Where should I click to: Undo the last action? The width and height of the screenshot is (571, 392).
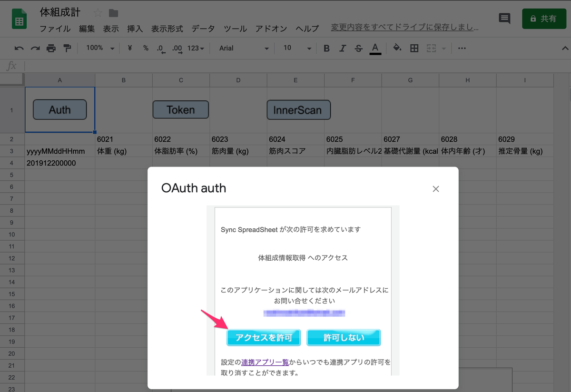click(x=19, y=48)
